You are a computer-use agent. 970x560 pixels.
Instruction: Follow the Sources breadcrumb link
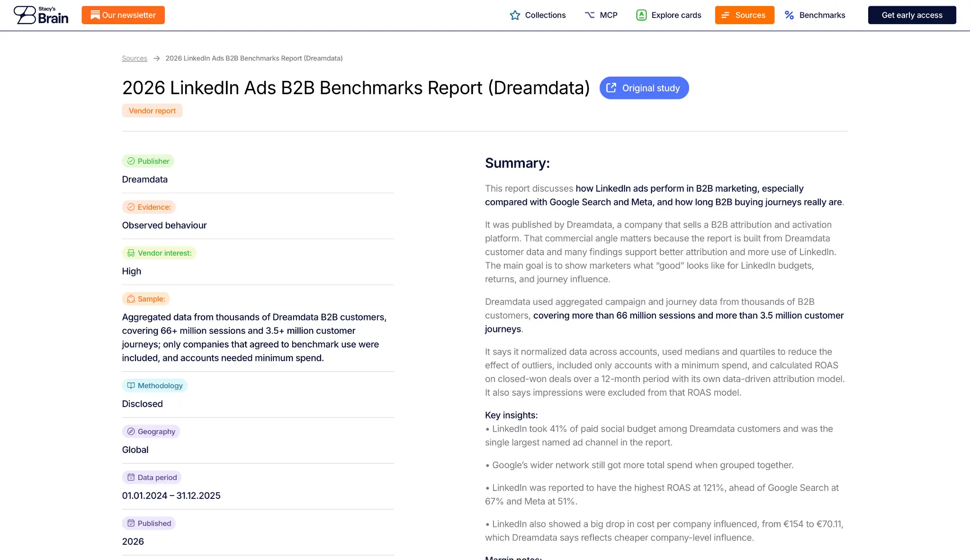[x=135, y=58]
